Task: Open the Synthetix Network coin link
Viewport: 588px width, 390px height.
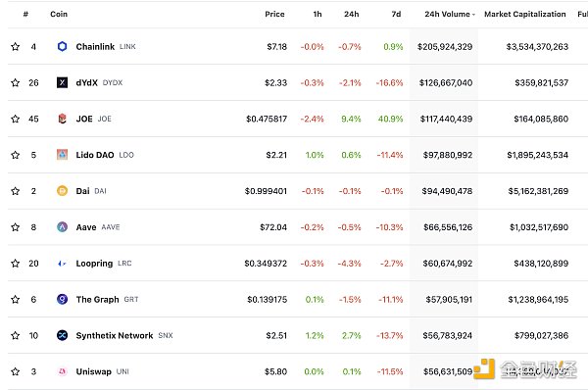Action: tap(115, 335)
